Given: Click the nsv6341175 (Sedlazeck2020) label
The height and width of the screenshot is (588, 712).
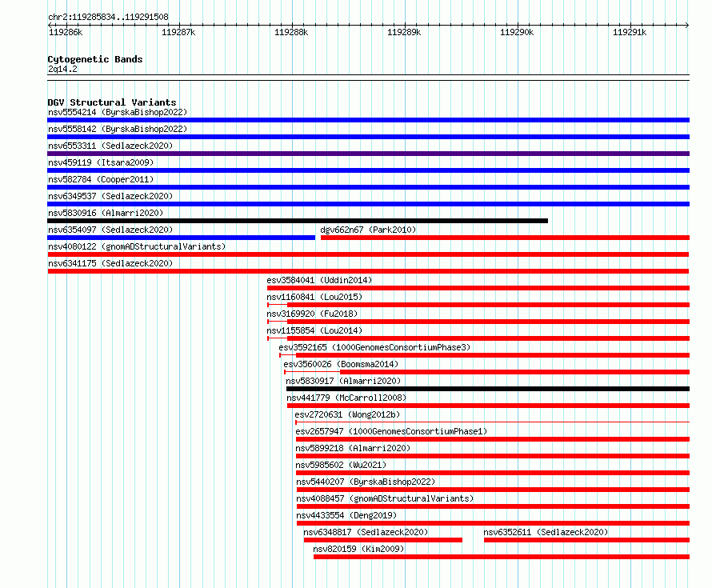Looking at the screenshot, I should (110, 263).
